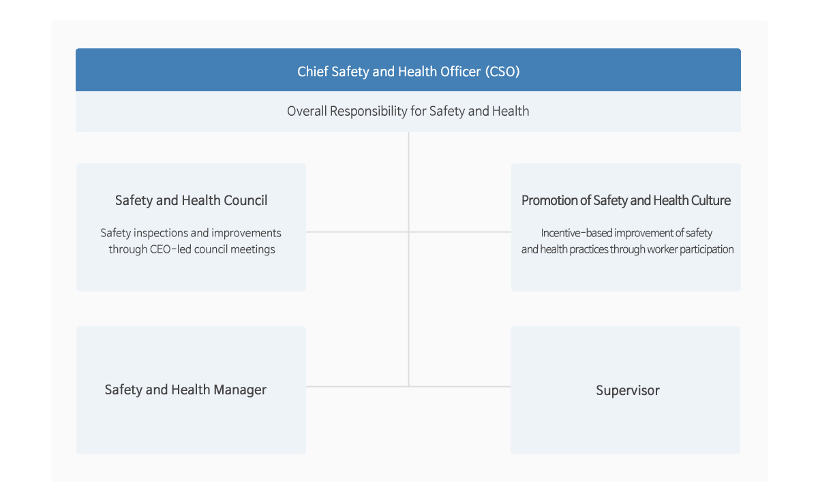Click the connector line right of the Manager box

click(x=357, y=386)
